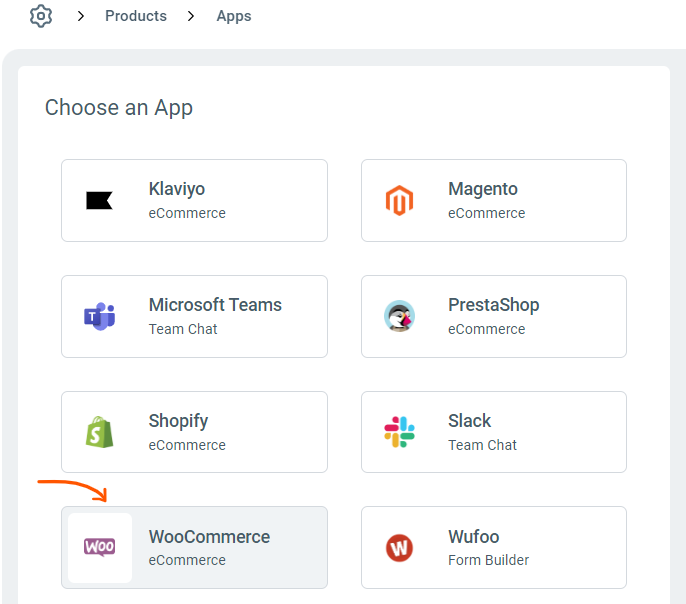This screenshot has width=686, height=604.
Task: Choose the Microsoft Teams title text
Action: click(215, 305)
